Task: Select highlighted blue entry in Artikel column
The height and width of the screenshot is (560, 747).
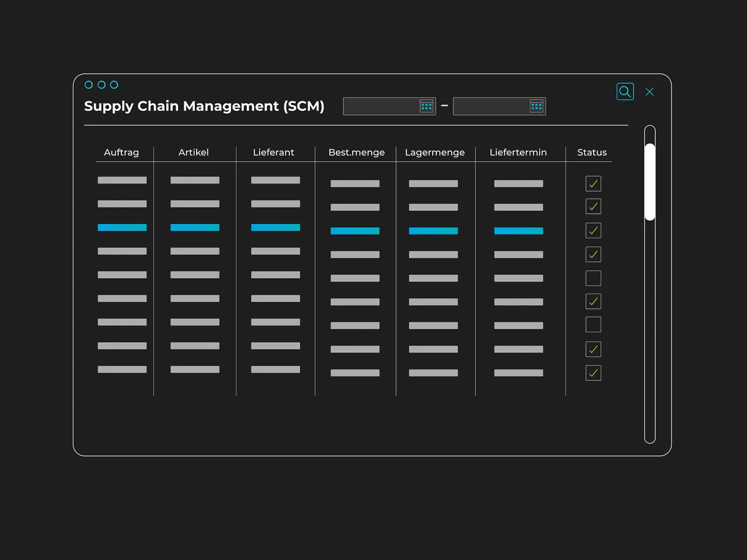Action: coord(195,228)
